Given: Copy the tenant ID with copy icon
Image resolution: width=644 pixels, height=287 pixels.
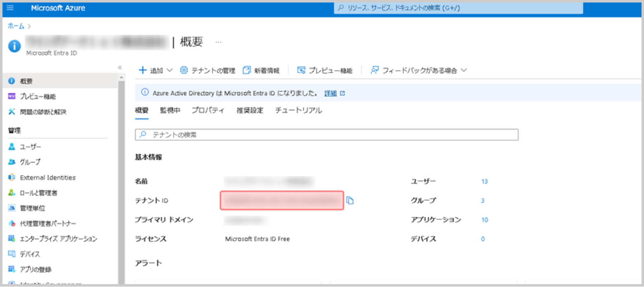Looking at the screenshot, I should coord(350,200).
